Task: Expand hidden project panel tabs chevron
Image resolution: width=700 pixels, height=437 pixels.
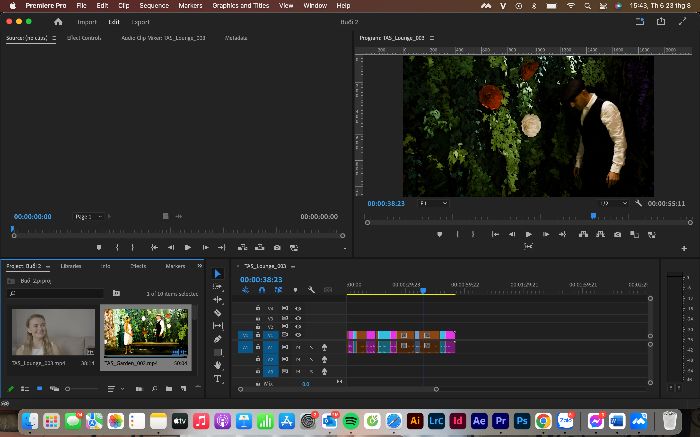Action: click(200, 266)
